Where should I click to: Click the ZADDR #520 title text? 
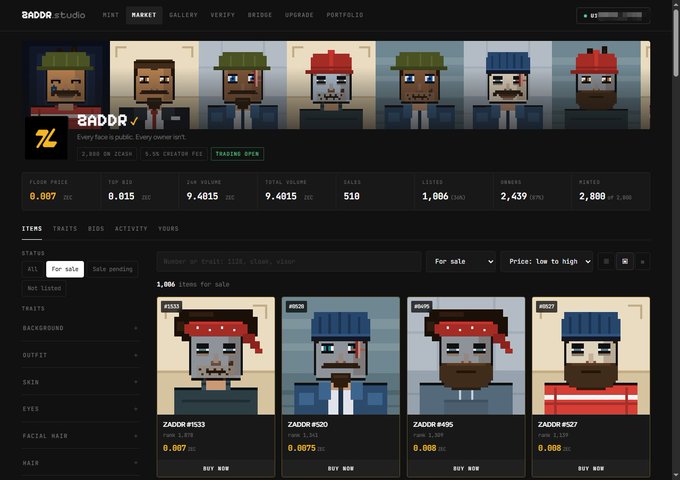(x=308, y=424)
